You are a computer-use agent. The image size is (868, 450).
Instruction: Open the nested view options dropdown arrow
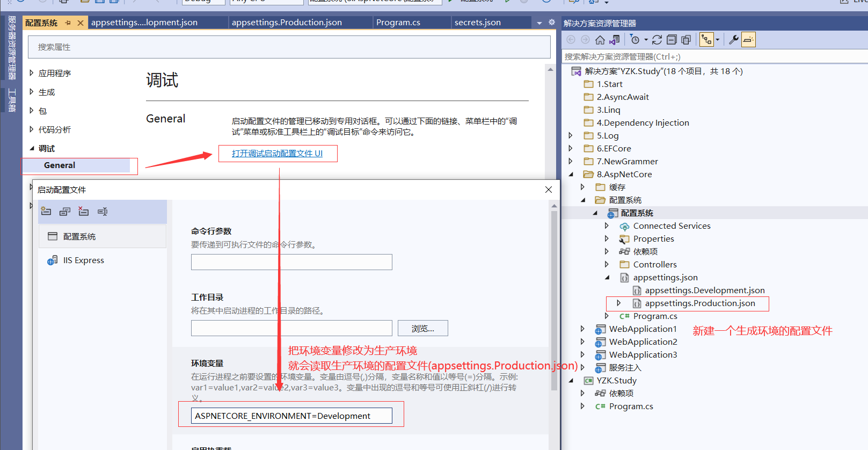click(x=717, y=40)
